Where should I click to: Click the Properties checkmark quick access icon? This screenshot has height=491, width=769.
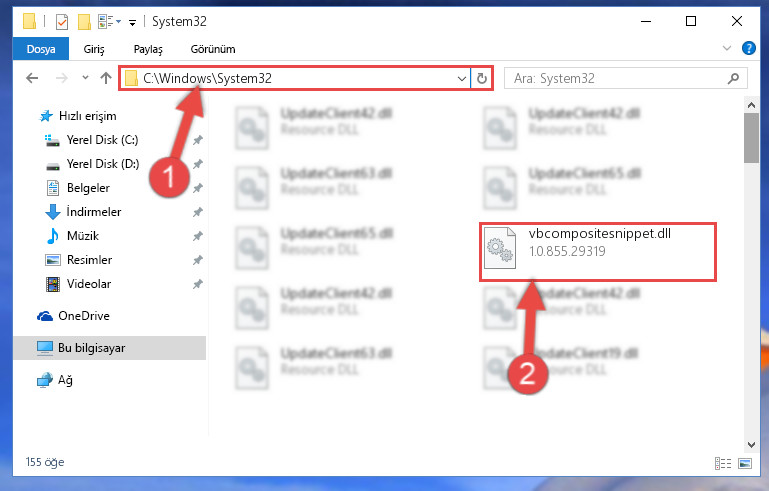[62, 22]
